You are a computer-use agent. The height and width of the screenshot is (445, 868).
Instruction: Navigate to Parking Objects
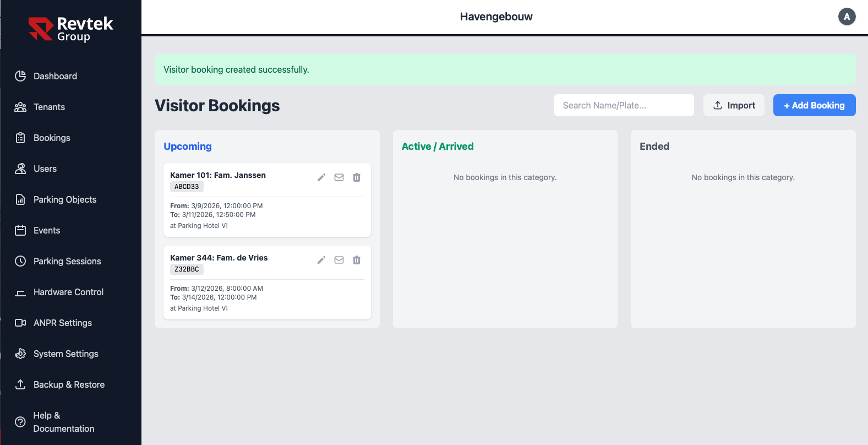(64, 199)
